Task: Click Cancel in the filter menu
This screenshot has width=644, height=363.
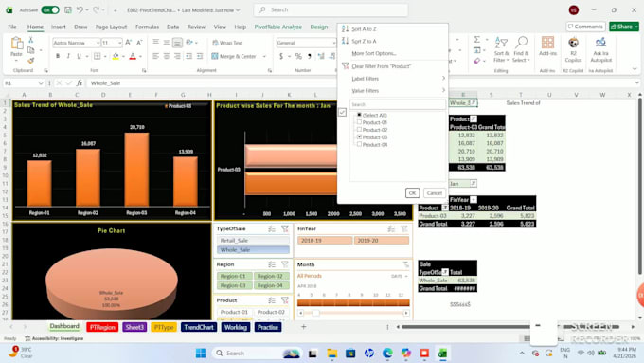Action: click(x=434, y=192)
